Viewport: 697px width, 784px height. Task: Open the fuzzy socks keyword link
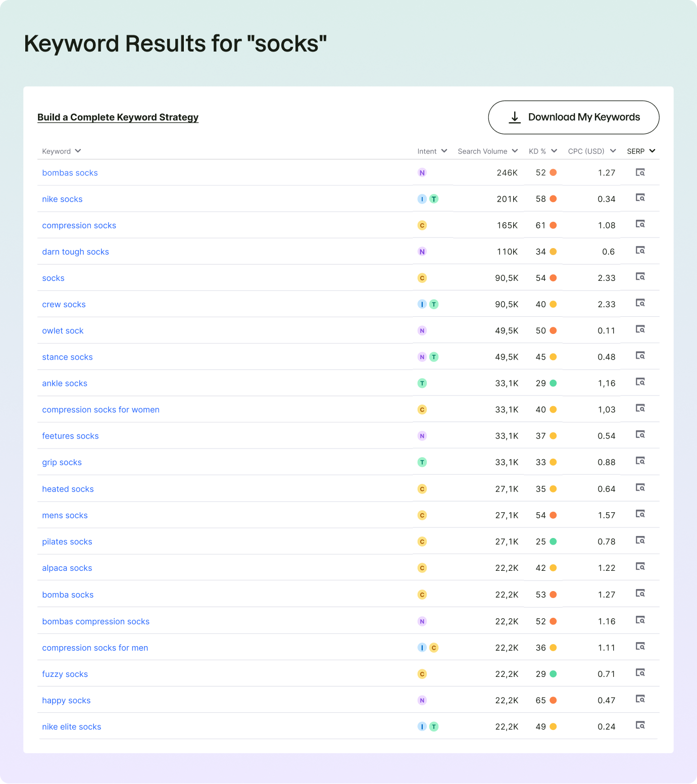coord(65,674)
